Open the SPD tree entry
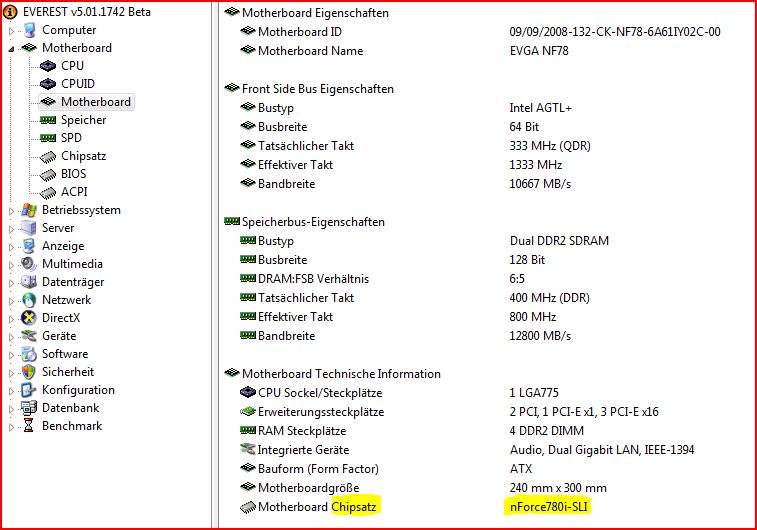This screenshot has height=530, width=757. [71, 138]
